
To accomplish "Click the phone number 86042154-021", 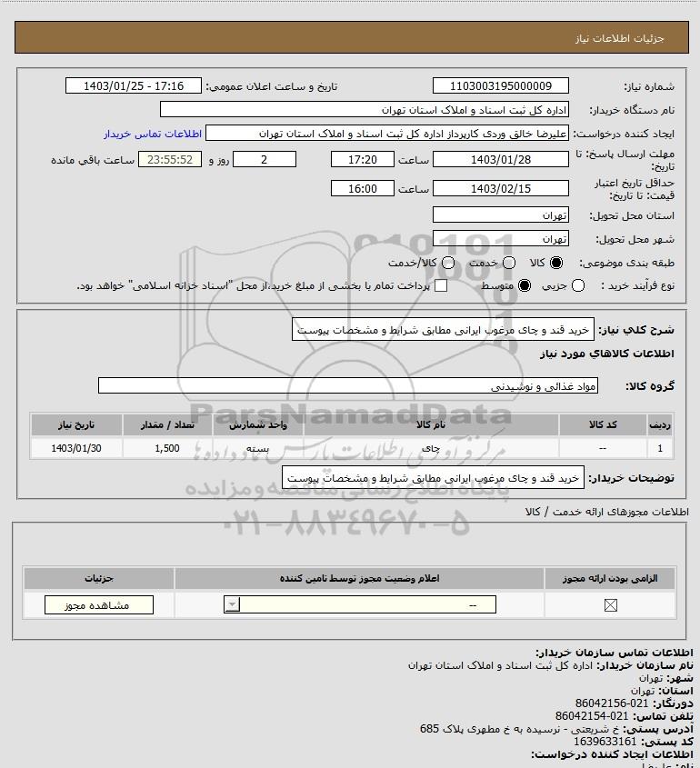I will [592, 716].
